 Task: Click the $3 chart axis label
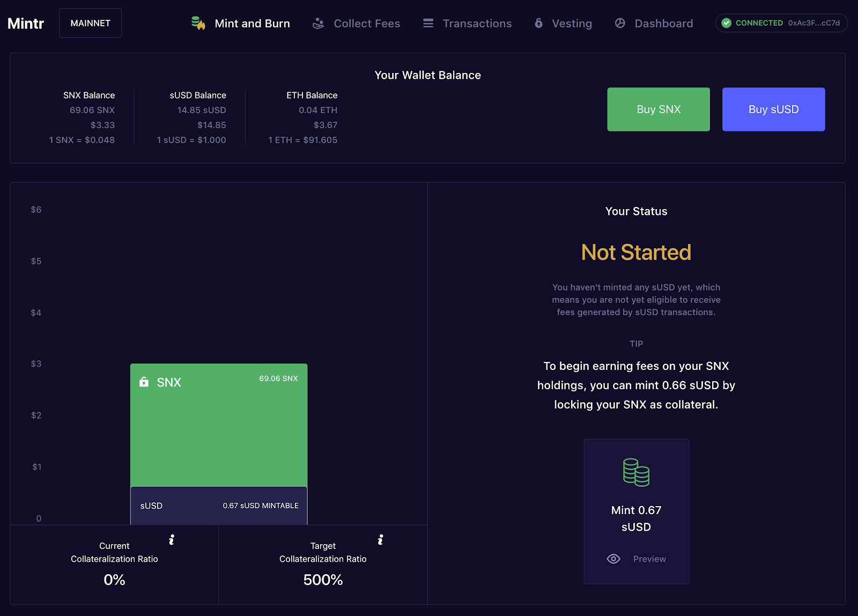(36, 364)
